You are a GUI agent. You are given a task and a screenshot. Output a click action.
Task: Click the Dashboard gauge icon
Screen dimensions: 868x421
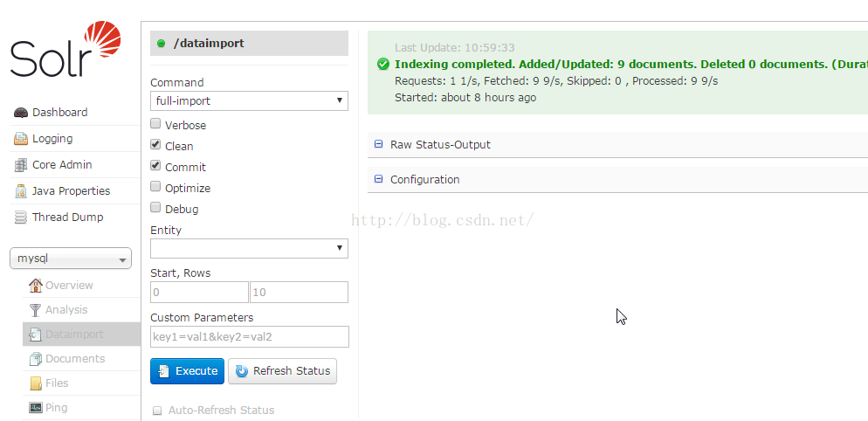click(20, 113)
